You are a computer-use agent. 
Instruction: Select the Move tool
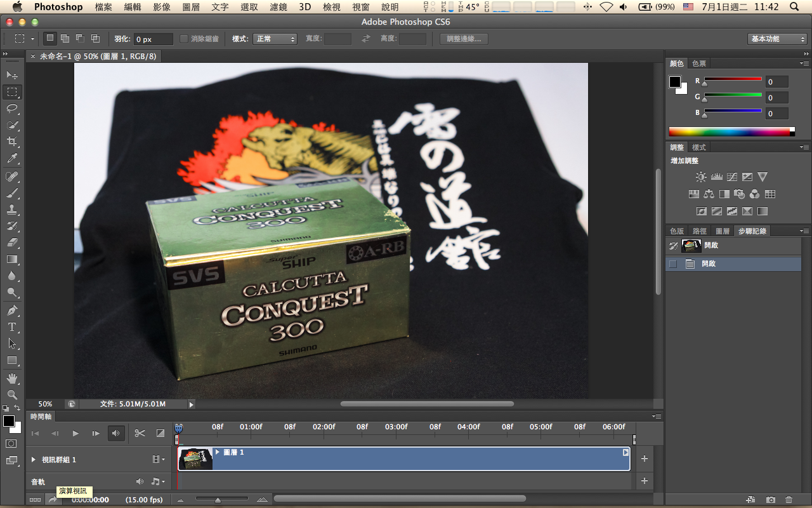(x=12, y=76)
